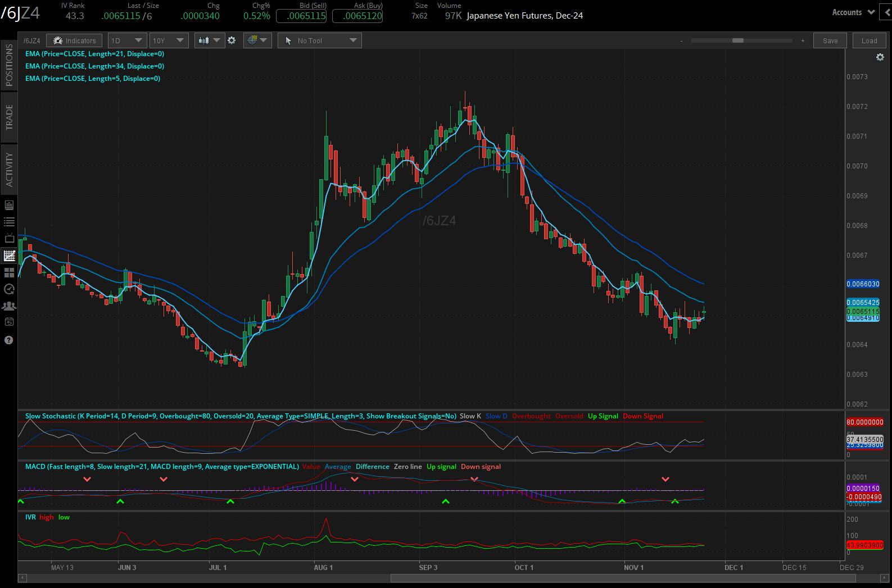Click the plus to zoom in chart

(x=803, y=41)
